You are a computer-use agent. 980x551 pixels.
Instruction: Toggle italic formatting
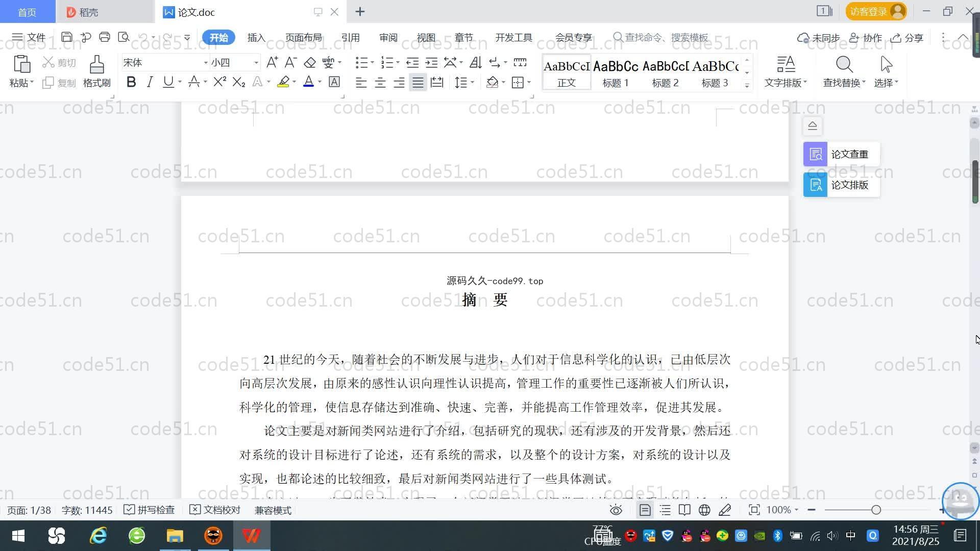pyautogui.click(x=150, y=82)
